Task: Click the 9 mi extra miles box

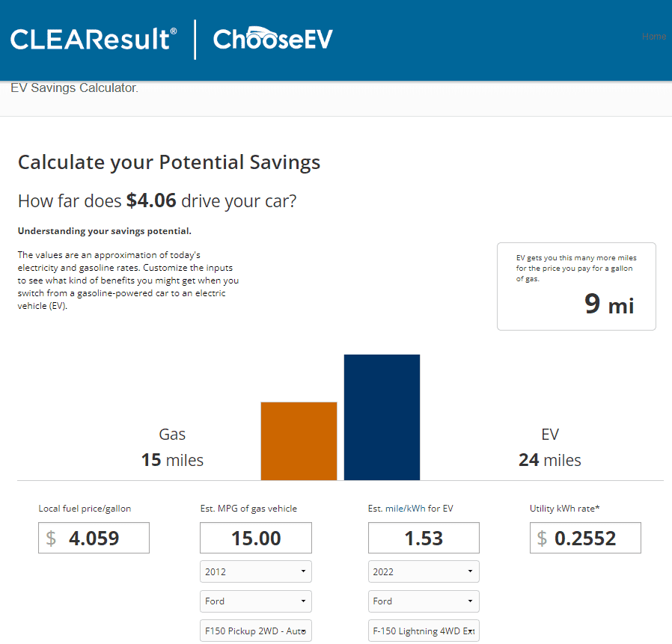Action: coord(576,286)
